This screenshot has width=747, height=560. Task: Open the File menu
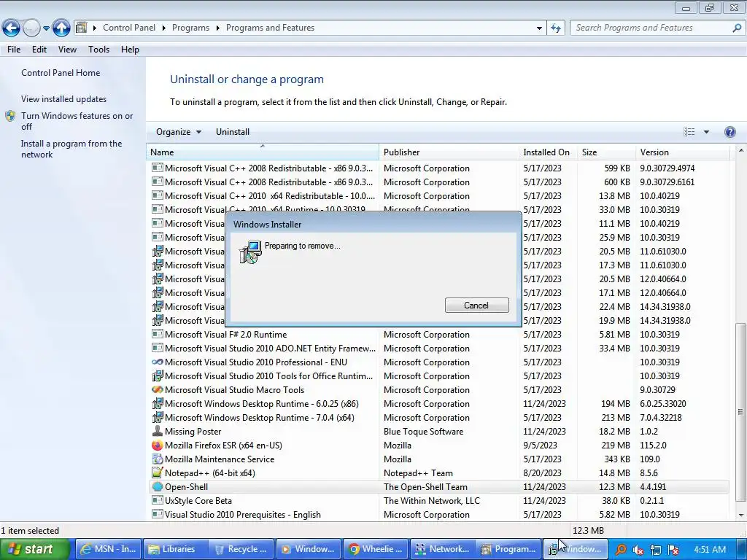14,50
